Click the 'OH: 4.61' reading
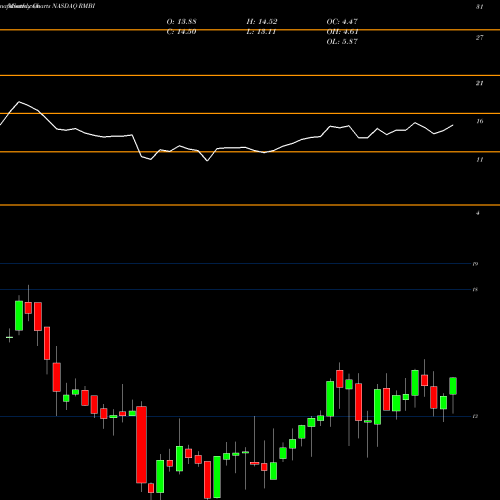The height and width of the screenshot is (500, 500). pyautogui.click(x=342, y=32)
